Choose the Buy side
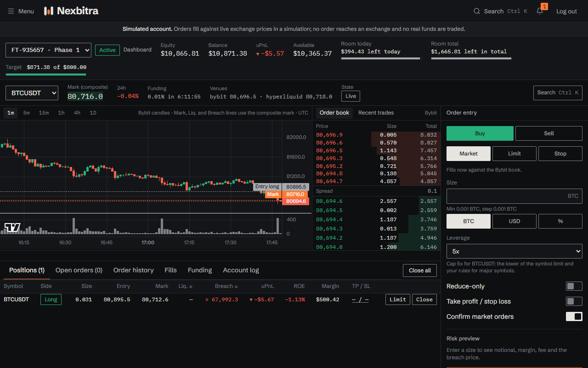 480,133
